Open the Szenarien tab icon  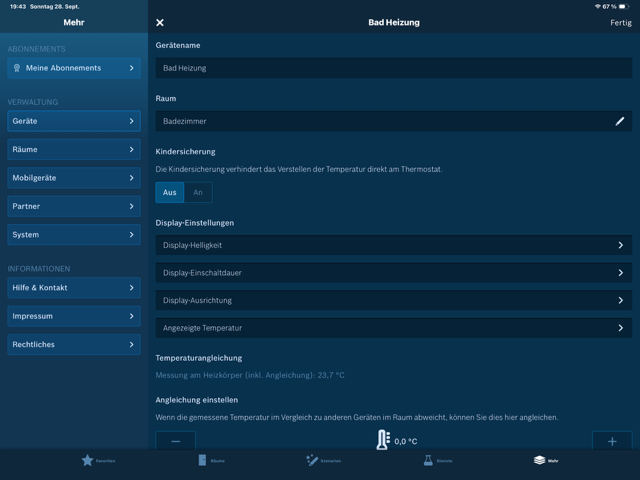[312, 460]
